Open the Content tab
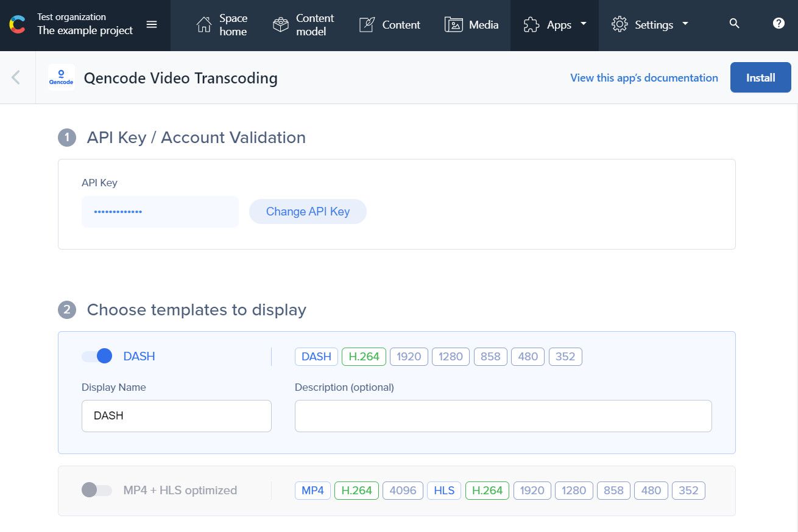798x532 pixels. (390, 25)
